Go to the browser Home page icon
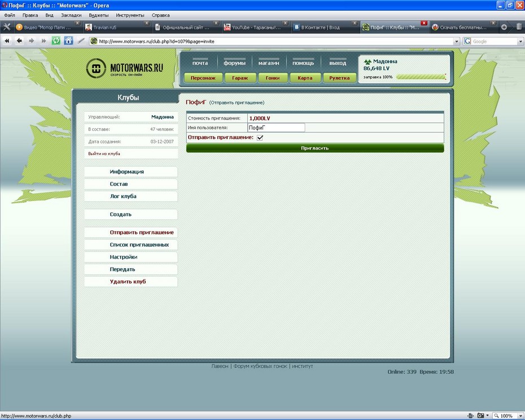The image size is (525, 420). pyautogui.click(x=68, y=41)
